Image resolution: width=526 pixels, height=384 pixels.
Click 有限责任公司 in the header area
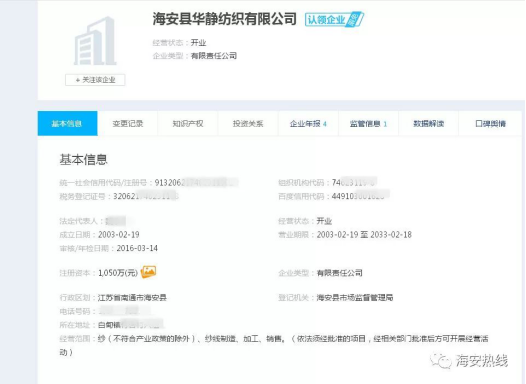click(214, 56)
